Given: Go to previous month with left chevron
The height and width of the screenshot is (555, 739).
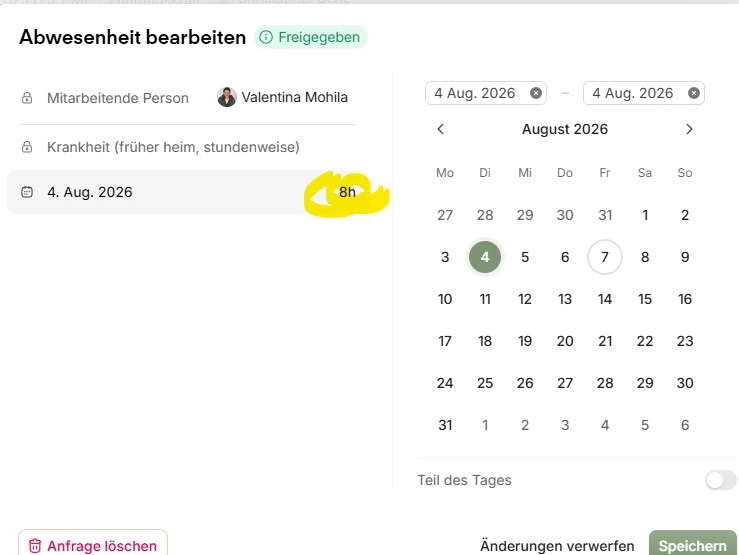Looking at the screenshot, I should [441, 129].
